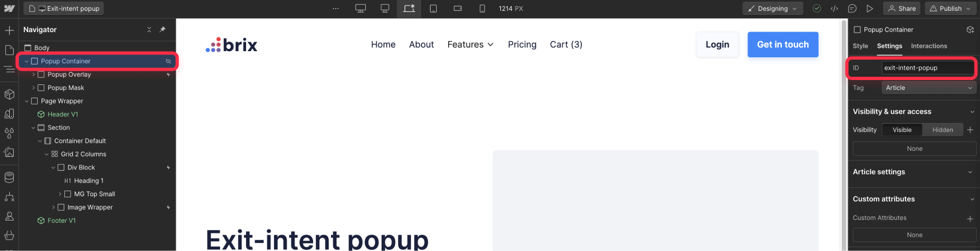Open Features dropdown in site navbar

470,45
